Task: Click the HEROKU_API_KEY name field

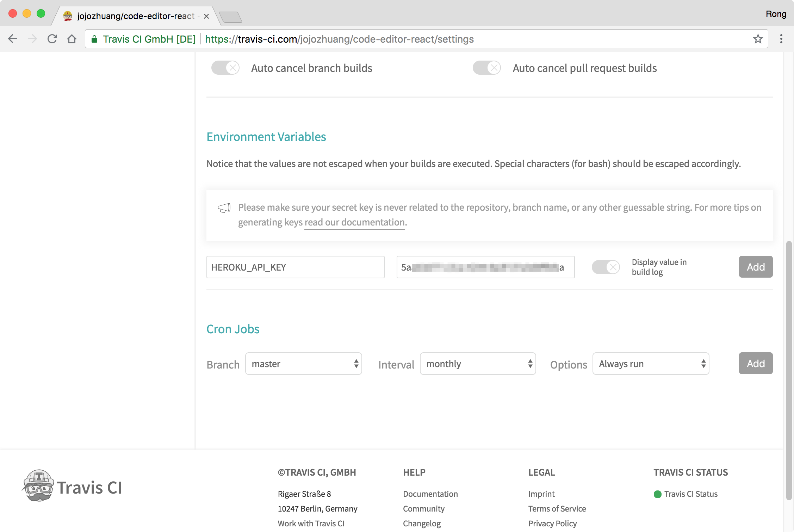Action: click(x=296, y=267)
